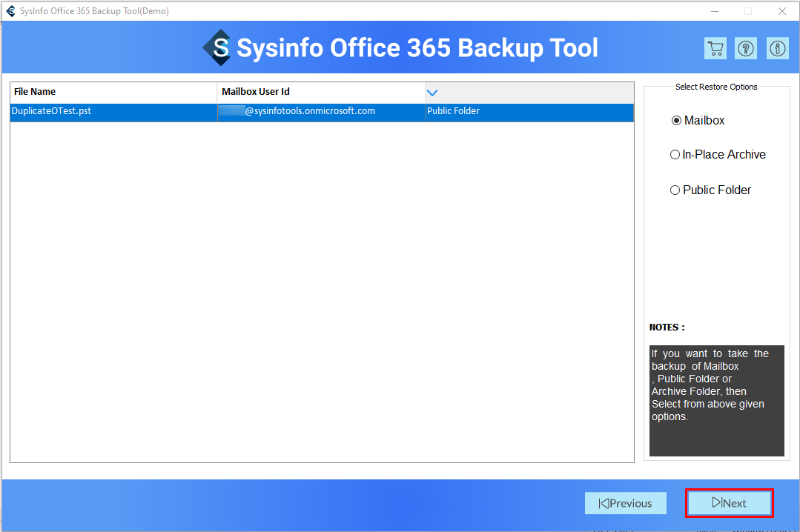Go to the Next step
Viewport: 800px width, 532px height.
[729, 503]
